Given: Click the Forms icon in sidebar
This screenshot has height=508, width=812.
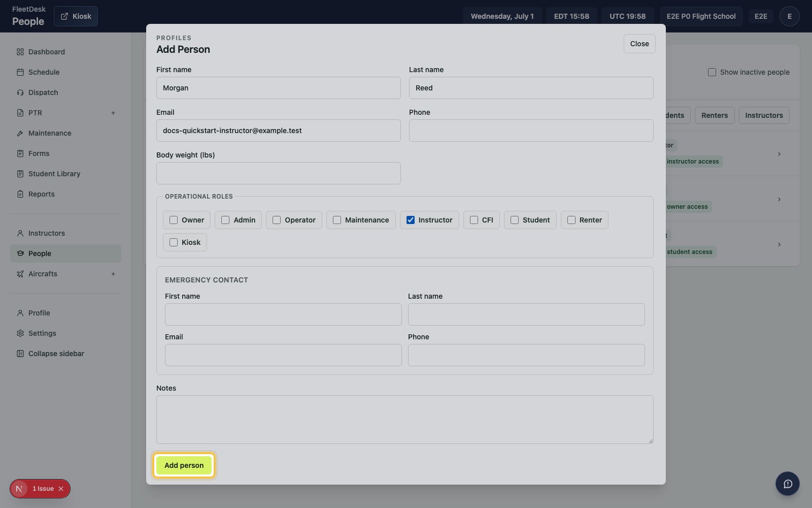Looking at the screenshot, I should [20, 153].
